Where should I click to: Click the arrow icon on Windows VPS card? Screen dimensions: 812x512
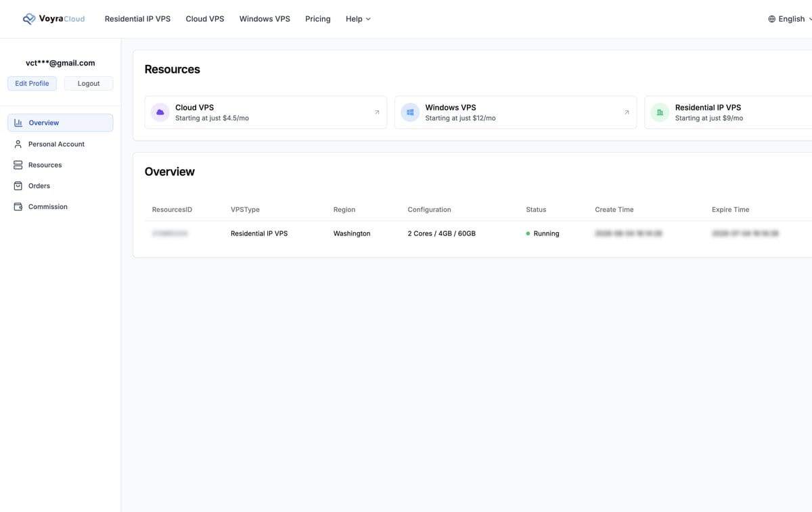click(627, 112)
